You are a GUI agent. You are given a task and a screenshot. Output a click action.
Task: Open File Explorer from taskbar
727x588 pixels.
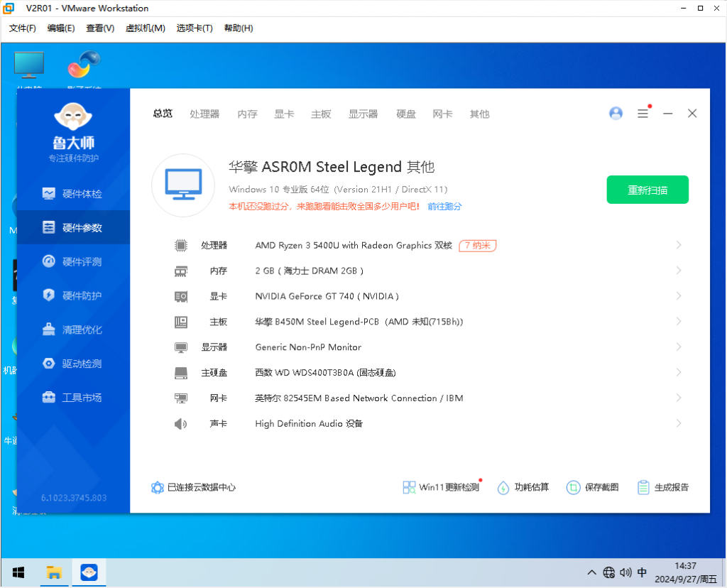(54, 572)
